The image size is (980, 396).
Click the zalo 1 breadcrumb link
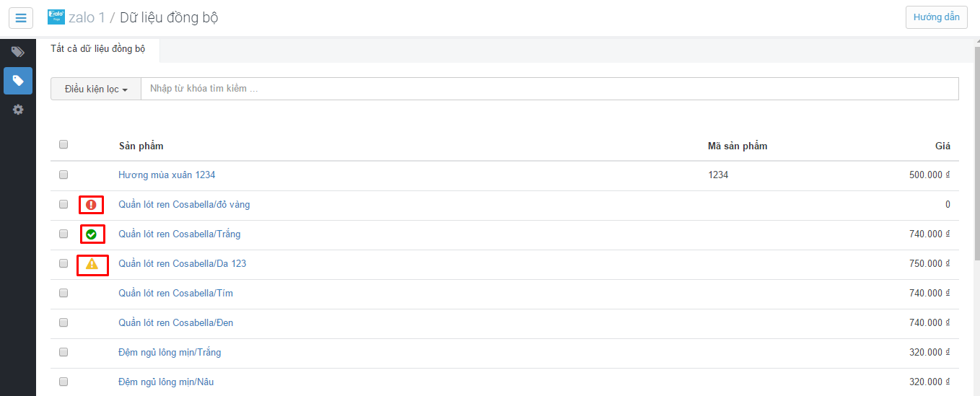(x=87, y=17)
